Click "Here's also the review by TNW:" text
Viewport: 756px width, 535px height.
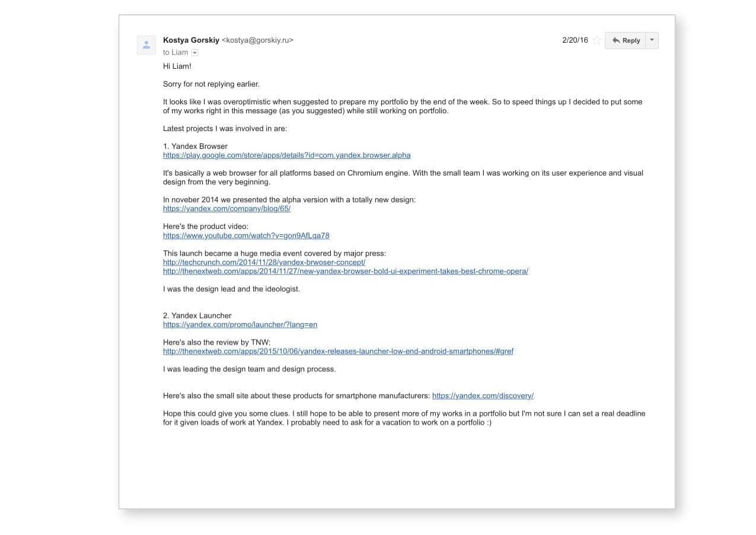(217, 342)
